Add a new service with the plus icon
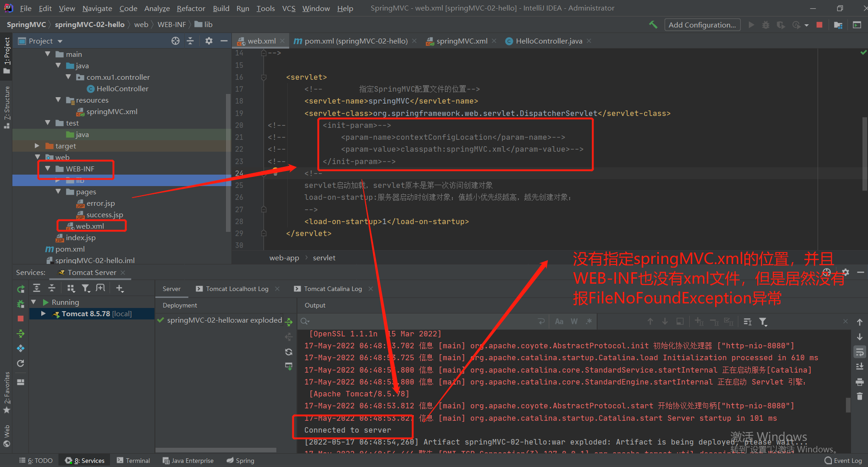 click(120, 288)
